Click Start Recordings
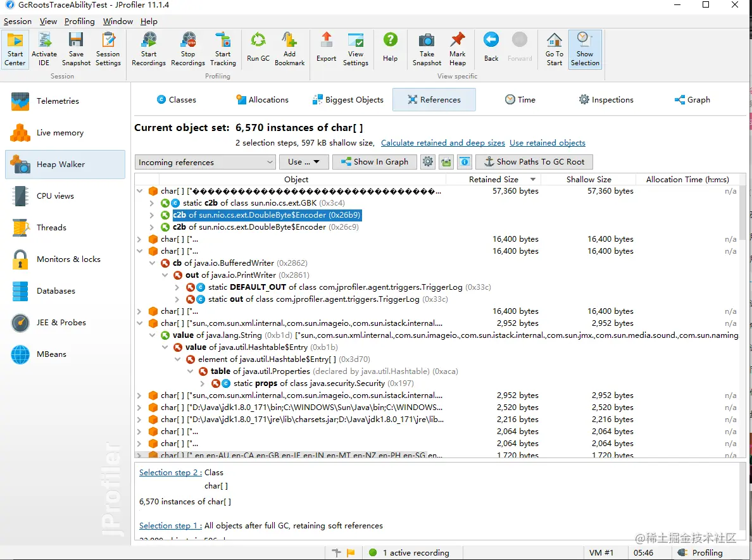 pyautogui.click(x=149, y=49)
